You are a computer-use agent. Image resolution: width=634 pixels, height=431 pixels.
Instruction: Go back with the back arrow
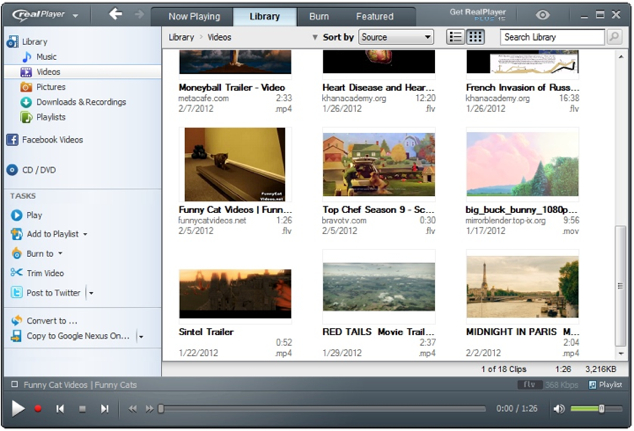point(115,15)
